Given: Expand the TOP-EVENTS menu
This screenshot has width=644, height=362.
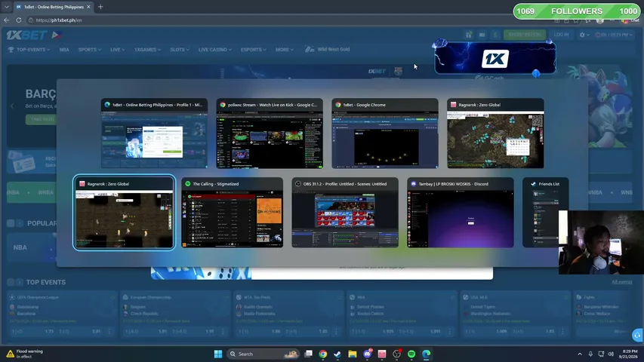Looking at the screenshot, I should (29, 50).
